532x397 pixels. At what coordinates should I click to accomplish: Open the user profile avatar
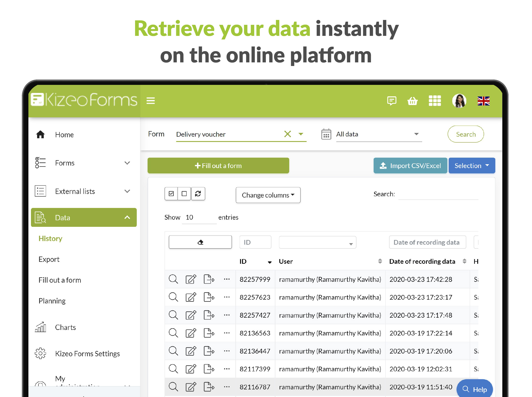click(x=459, y=101)
